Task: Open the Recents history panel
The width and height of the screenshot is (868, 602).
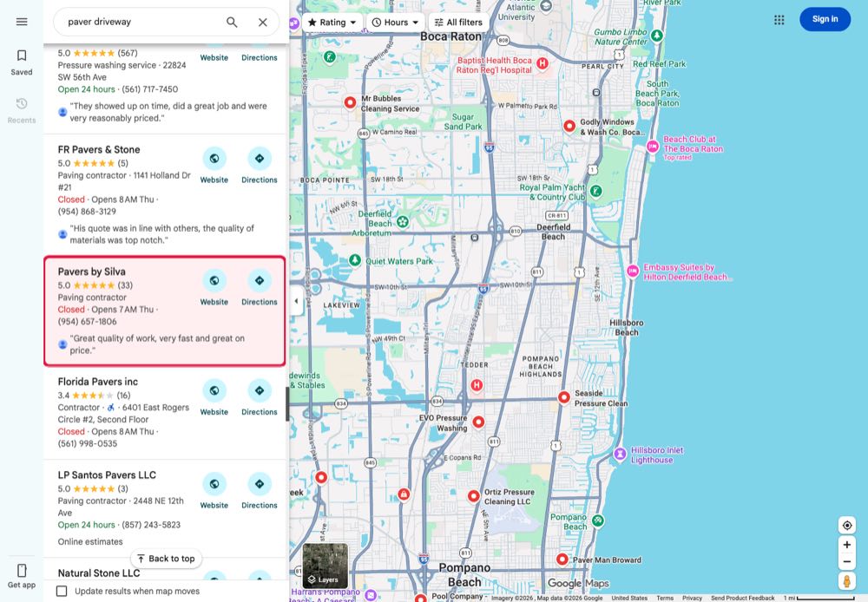Action: tap(22, 110)
